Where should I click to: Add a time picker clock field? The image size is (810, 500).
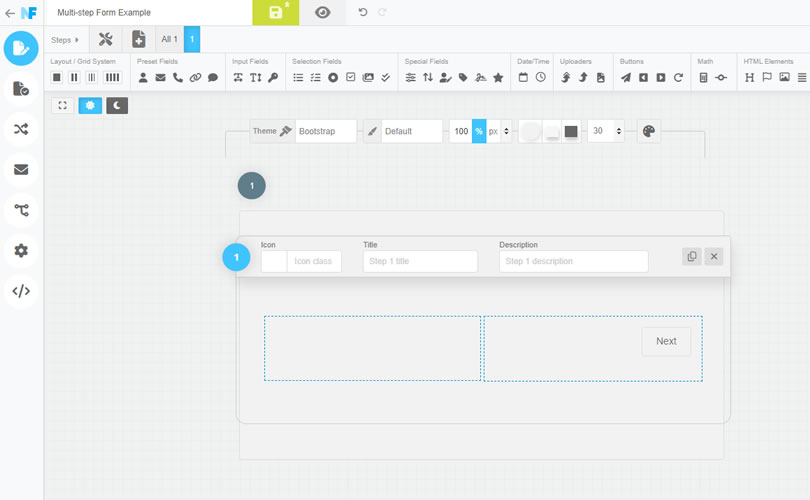(x=541, y=77)
